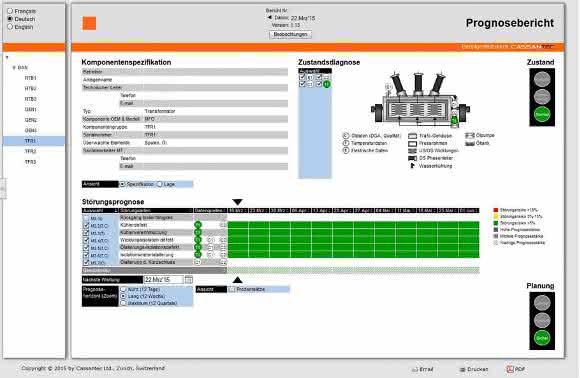Screen dimensions: 580x378
Task: Select GBR2 in the component tree
Action: [31, 120]
